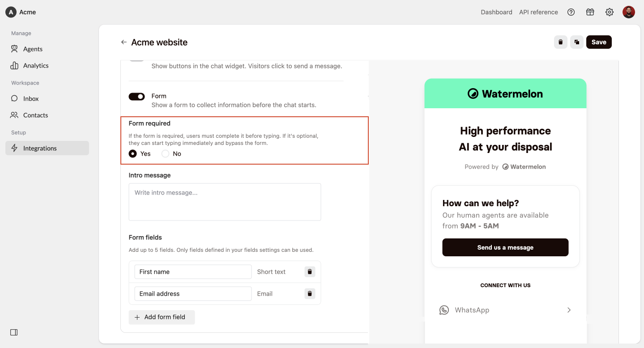This screenshot has height=348, width=644.
Task: Delete the First name form field
Action: [310, 272]
